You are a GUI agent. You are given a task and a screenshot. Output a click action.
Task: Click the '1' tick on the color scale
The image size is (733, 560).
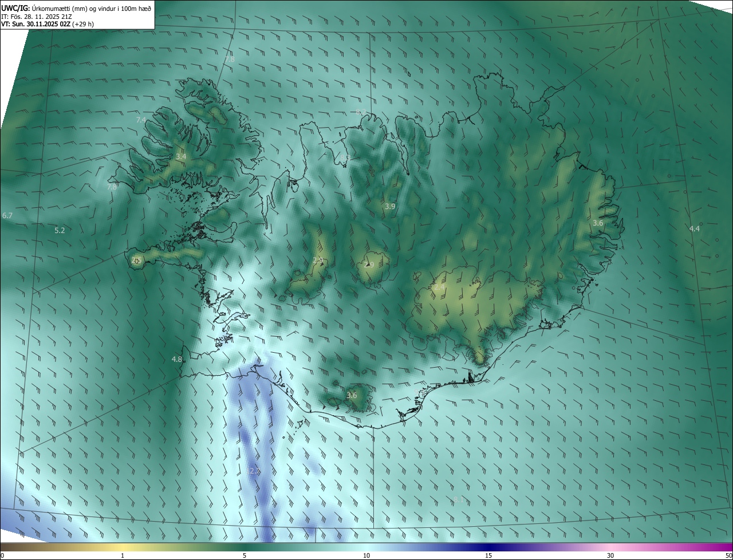(x=123, y=555)
